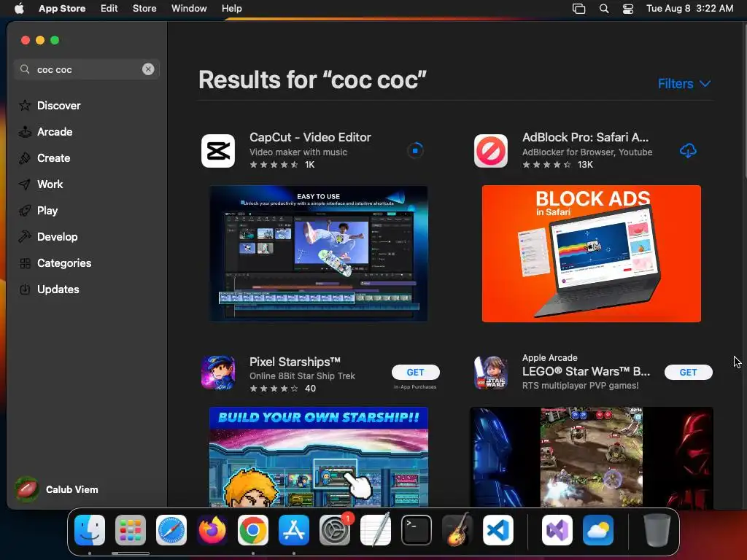The image size is (747, 560).
Task: Expand the Filters dropdown
Action: tap(684, 84)
